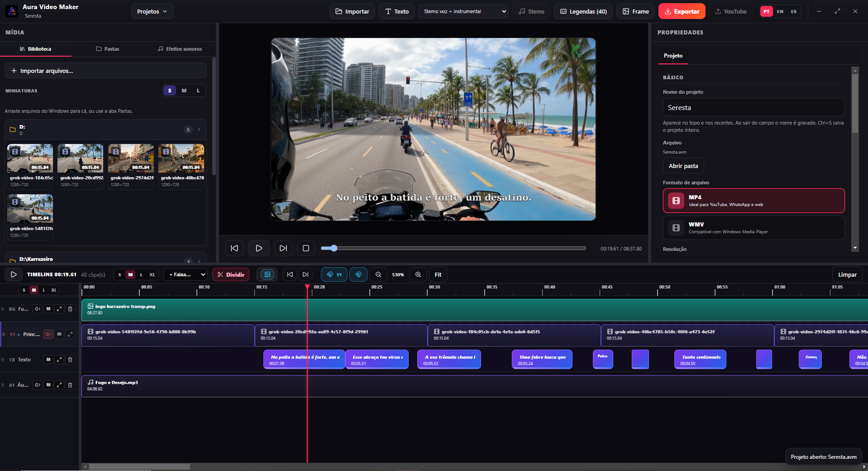Image resolution: width=868 pixels, height=471 pixels.
Task: Skip to end in preview controls
Action: pos(283,248)
